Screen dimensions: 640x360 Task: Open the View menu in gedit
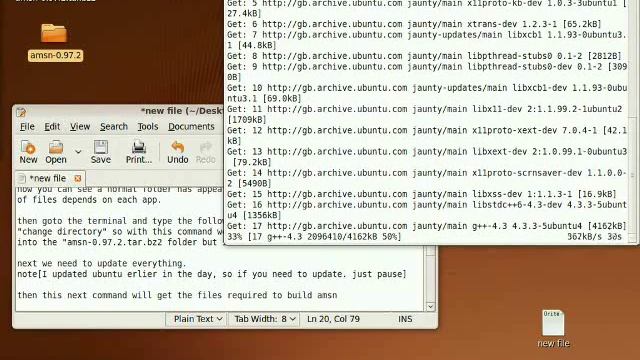point(80,127)
